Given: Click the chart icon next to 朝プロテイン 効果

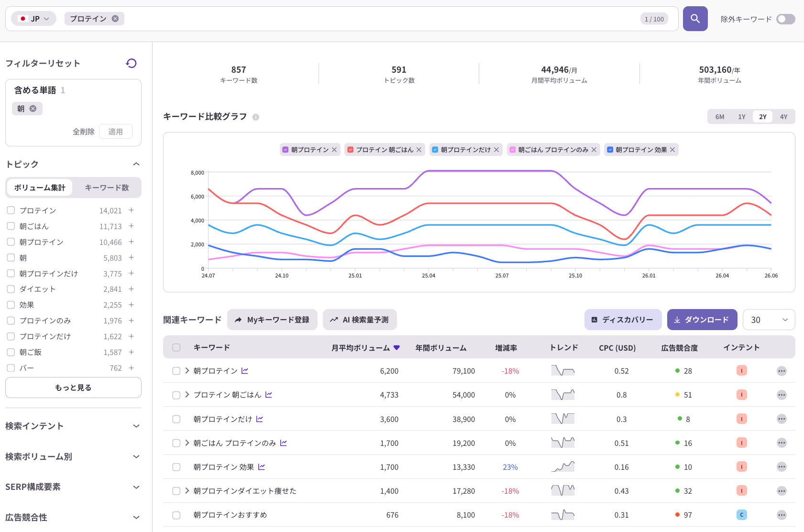Looking at the screenshot, I should 261,467.
